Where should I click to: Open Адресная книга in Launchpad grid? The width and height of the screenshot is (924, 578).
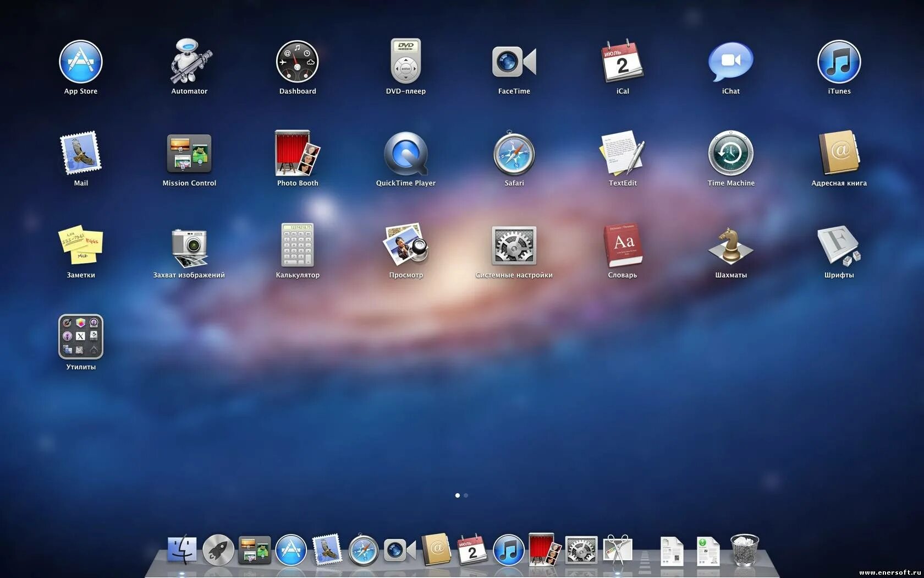pyautogui.click(x=839, y=154)
